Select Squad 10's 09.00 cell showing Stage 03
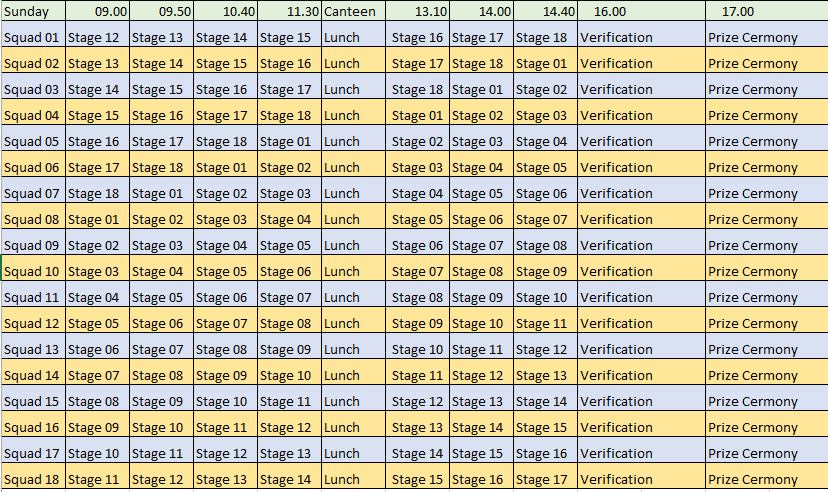Image resolution: width=828 pixels, height=492 pixels. tap(98, 271)
